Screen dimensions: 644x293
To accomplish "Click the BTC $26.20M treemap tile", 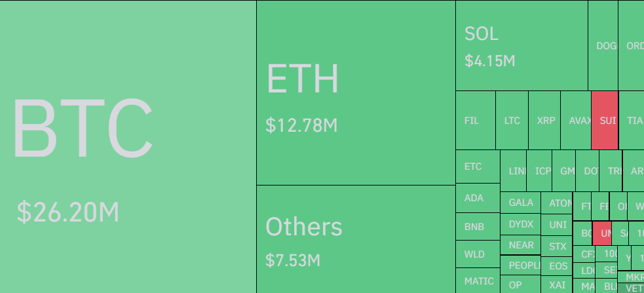I will pyautogui.click(x=128, y=146).
